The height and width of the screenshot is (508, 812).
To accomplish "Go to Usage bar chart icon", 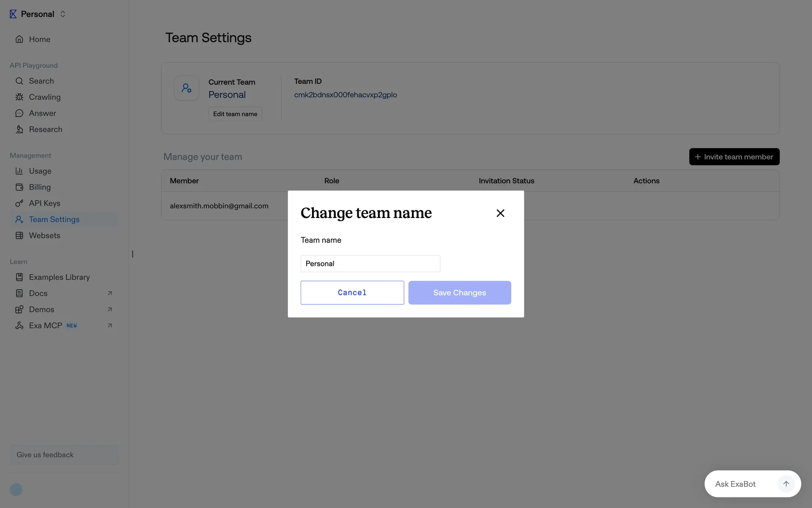I will click(x=19, y=171).
